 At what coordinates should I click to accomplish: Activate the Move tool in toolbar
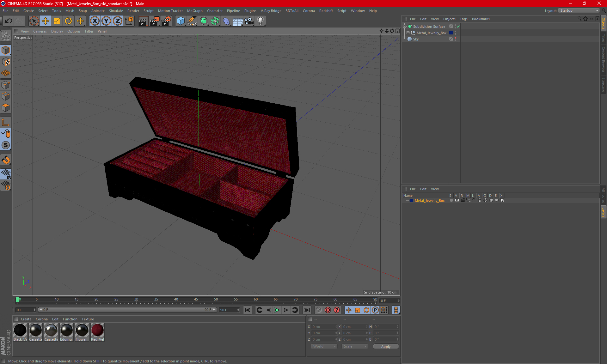[46, 21]
